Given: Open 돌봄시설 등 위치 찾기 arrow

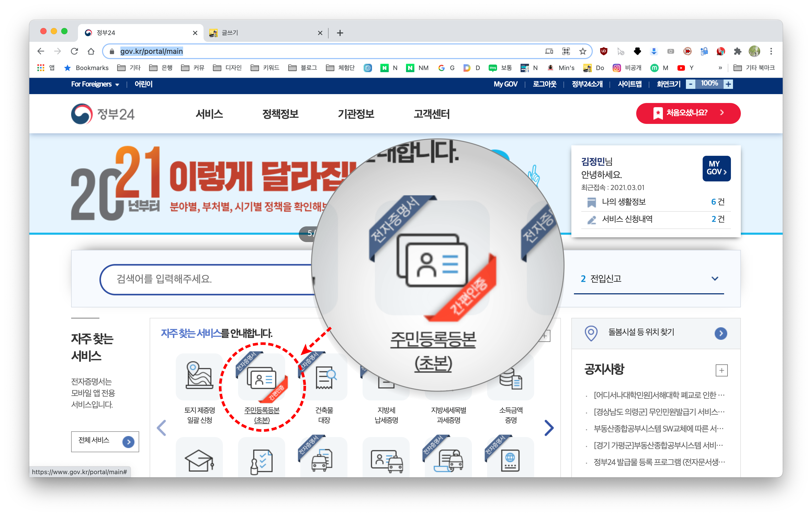Looking at the screenshot, I should 721,333.
